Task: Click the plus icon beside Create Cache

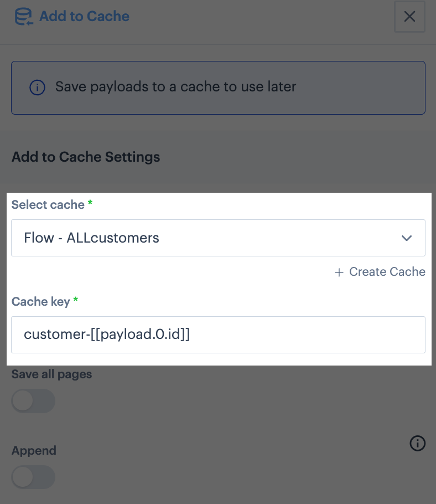Action: pyautogui.click(x=339, y=272)
